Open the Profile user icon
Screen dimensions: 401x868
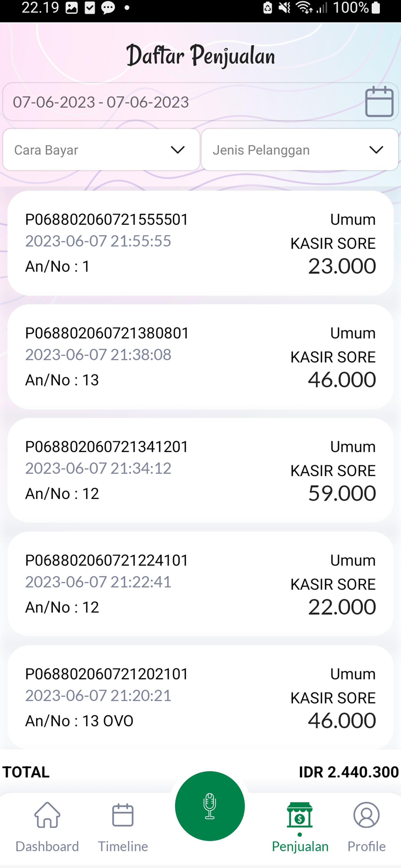[366, 815]
